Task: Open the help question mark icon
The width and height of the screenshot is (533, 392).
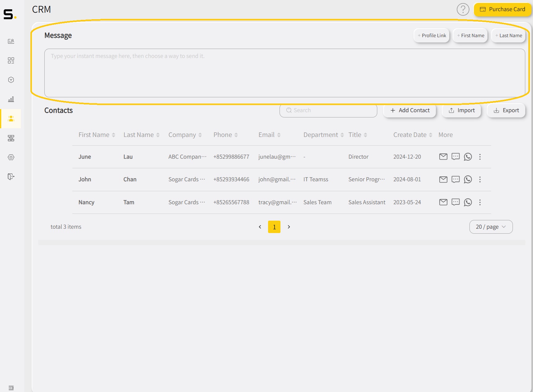Action: [x=463, y=9]
